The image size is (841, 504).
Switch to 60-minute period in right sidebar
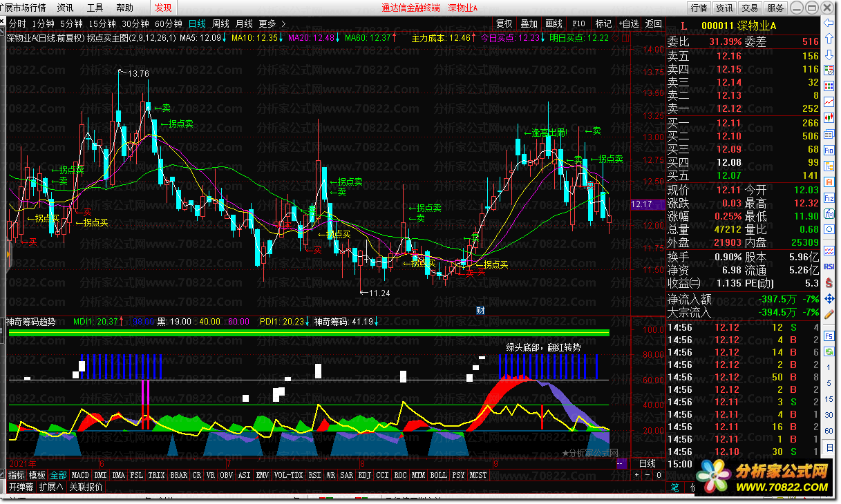pyautogui.click(x=829, y=431)
